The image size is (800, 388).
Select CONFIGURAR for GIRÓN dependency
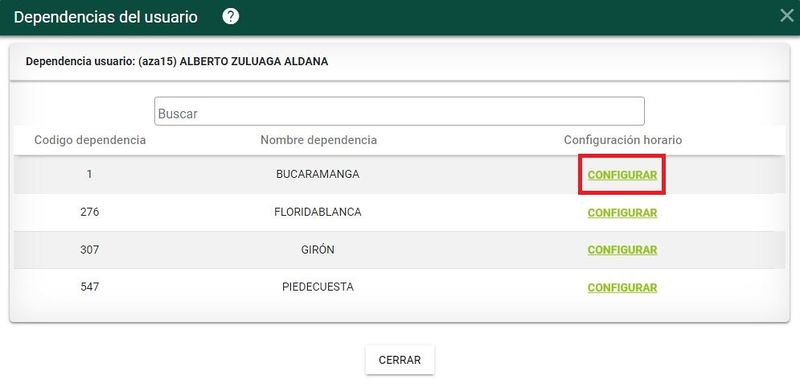622,250
